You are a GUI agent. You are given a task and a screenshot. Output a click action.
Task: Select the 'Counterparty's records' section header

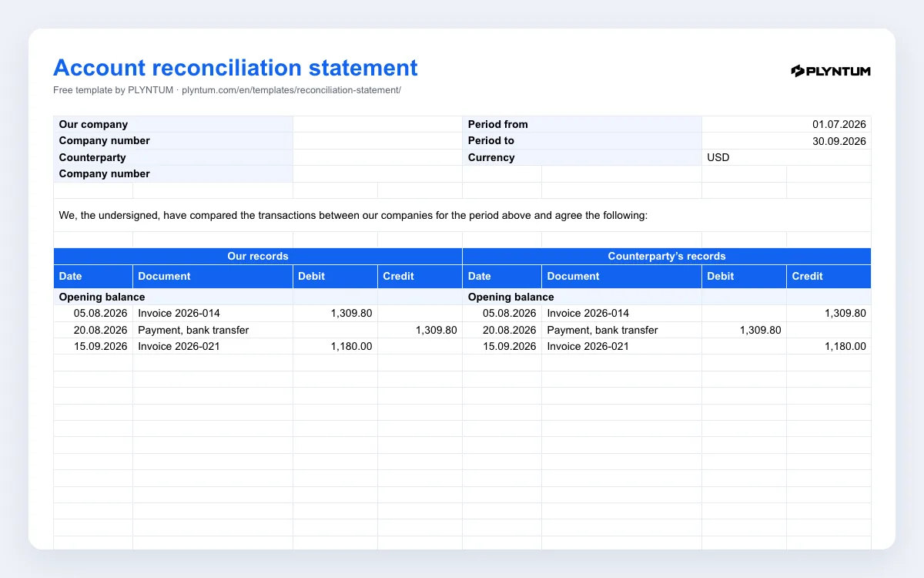(667, 256)
